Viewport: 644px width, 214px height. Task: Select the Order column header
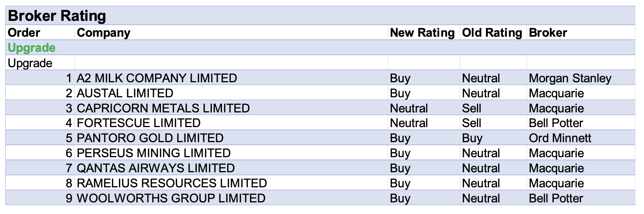tap(24, 33)
